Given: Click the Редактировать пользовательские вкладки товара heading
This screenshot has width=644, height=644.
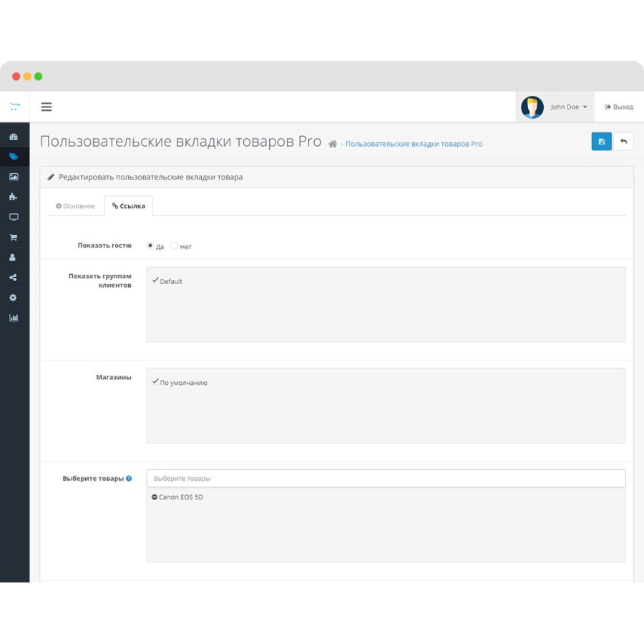Looking at the screenshot, I should [151, 177].
